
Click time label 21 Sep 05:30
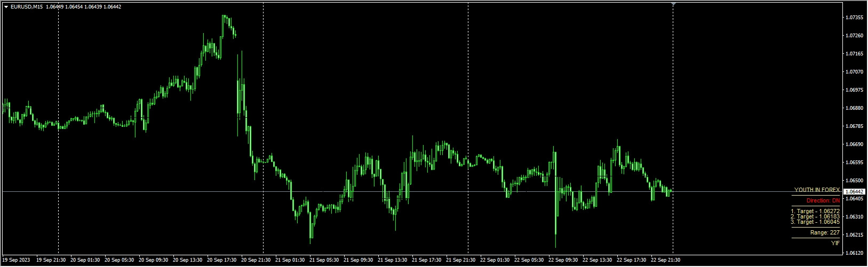(324, 261)
